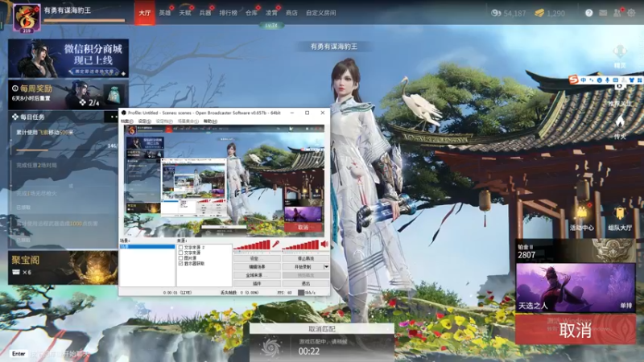Mute desktop speaker icon in OBS
Image resolution: width=644 pixels, height=362 pixels.
click(324, 245)
